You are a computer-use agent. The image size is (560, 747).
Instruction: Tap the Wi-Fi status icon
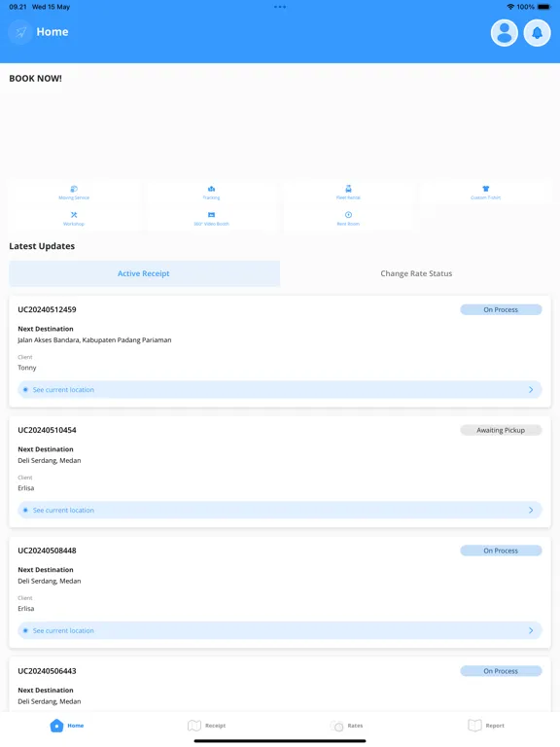click(510, 7)
